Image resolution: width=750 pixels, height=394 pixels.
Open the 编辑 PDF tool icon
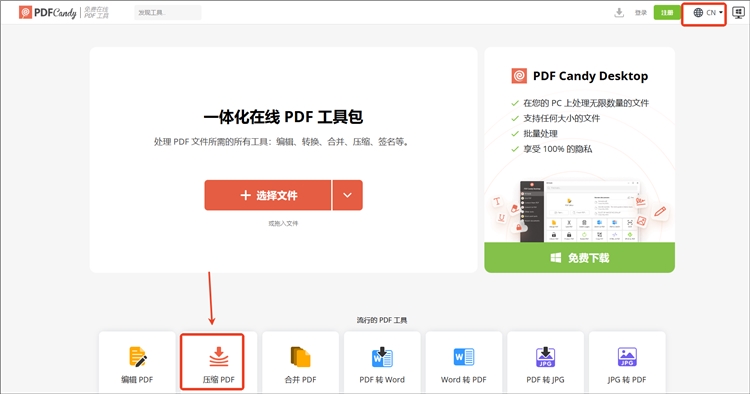tap(137, 357)
